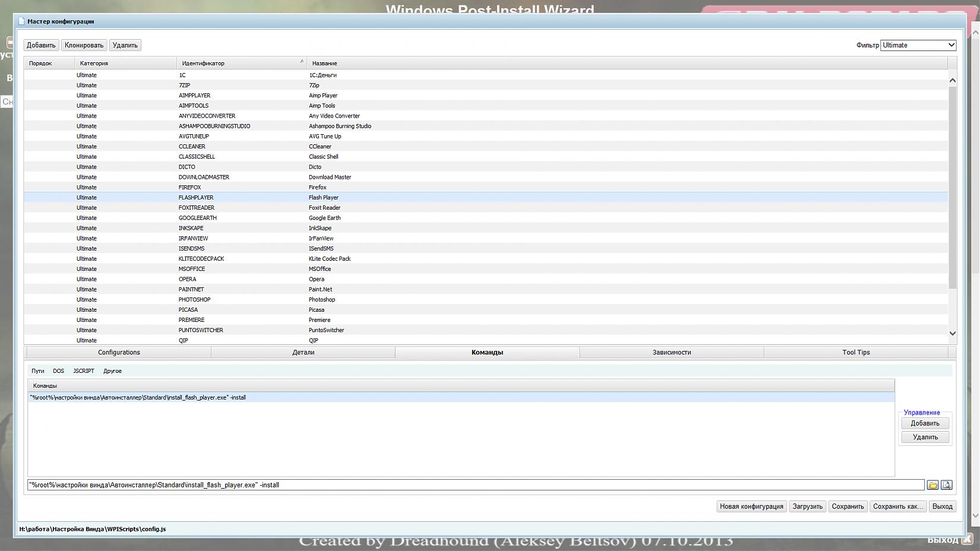Select the PHOTOSHOP identifier row
This screenshot has width=980, height=551.
[194, 300]
